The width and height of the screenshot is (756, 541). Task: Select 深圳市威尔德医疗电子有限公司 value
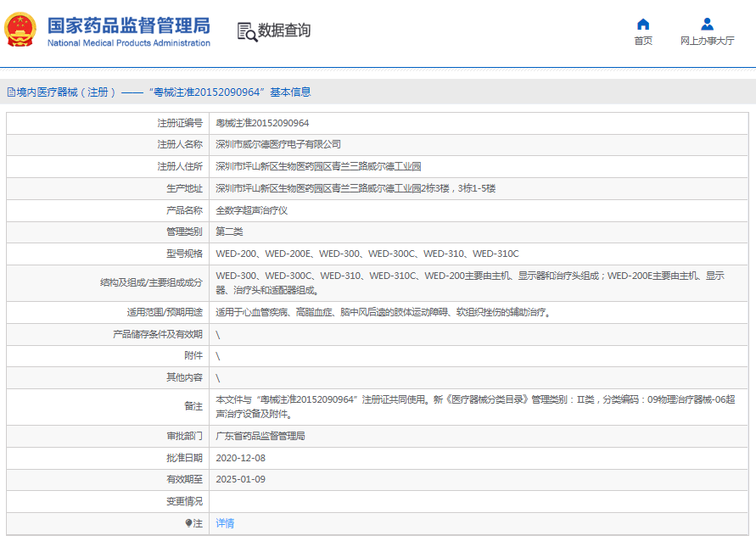pos(278,144)
